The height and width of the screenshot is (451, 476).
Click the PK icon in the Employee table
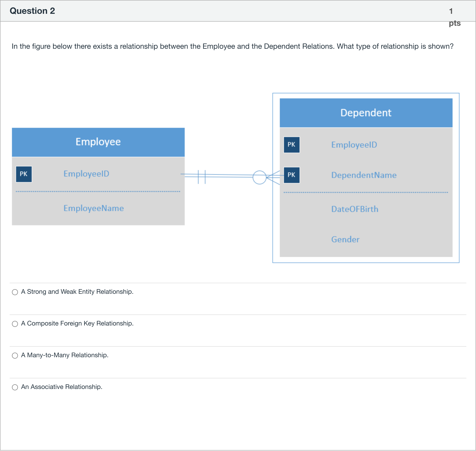click(x=24, y=174)
